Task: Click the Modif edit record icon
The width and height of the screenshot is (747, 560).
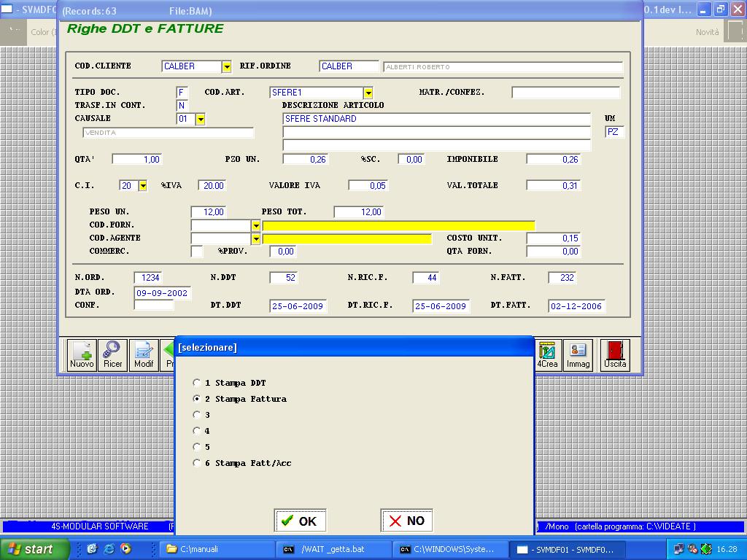Action: pyautogui.click(x=144, y=355)
